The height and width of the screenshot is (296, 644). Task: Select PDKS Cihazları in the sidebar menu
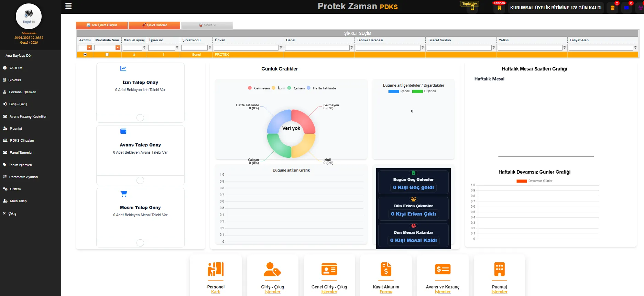22,141
